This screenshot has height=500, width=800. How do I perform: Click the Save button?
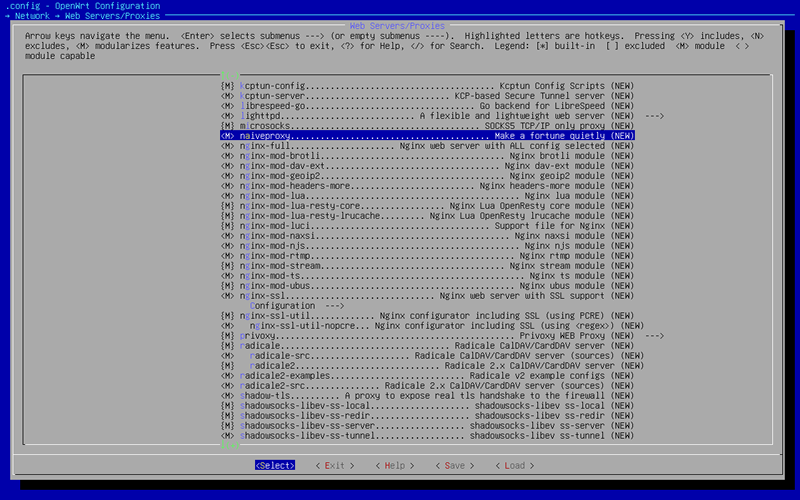453,465
